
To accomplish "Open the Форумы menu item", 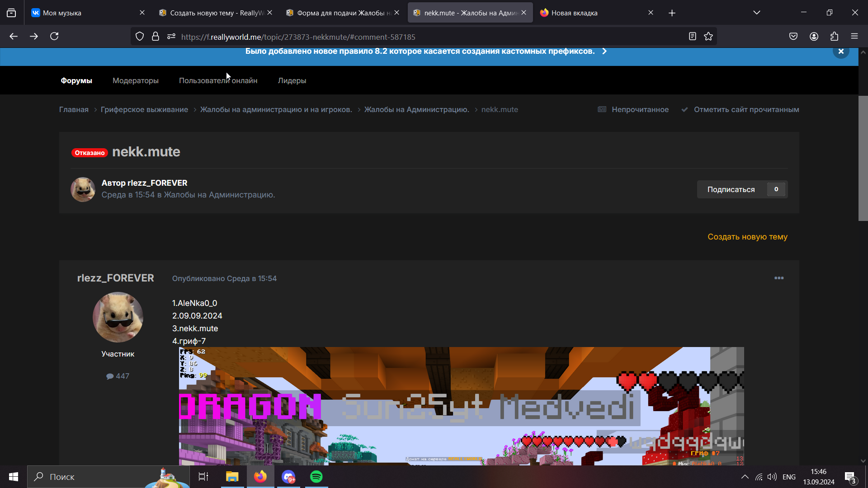I will (76, 80).
